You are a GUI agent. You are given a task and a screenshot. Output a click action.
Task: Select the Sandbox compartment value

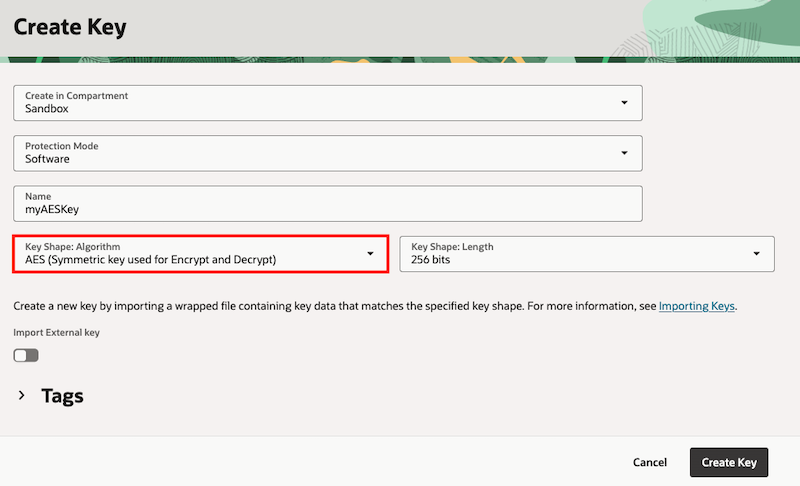(x=47, y=109)
